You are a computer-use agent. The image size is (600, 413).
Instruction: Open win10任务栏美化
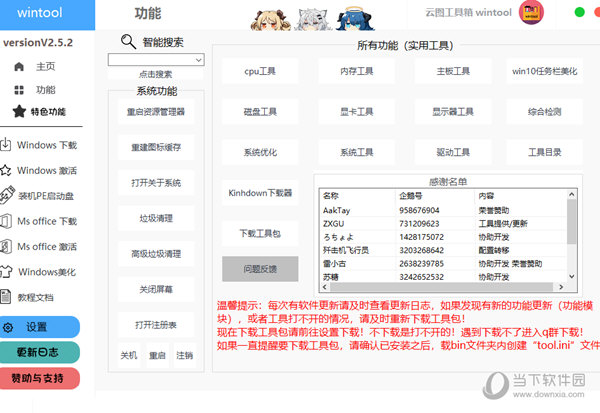[545, 71]
